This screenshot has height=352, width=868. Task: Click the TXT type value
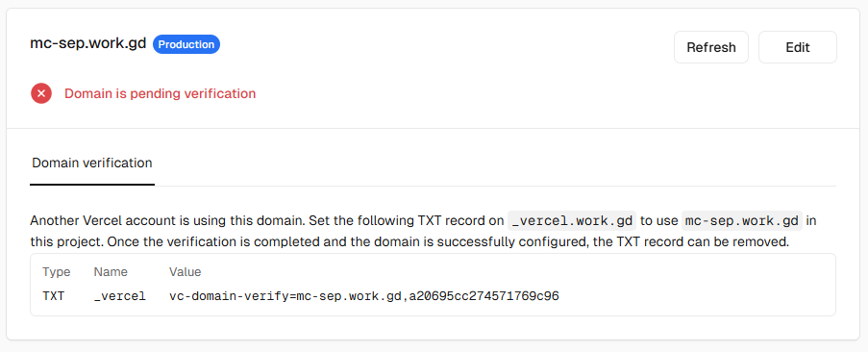pos(53,296)
